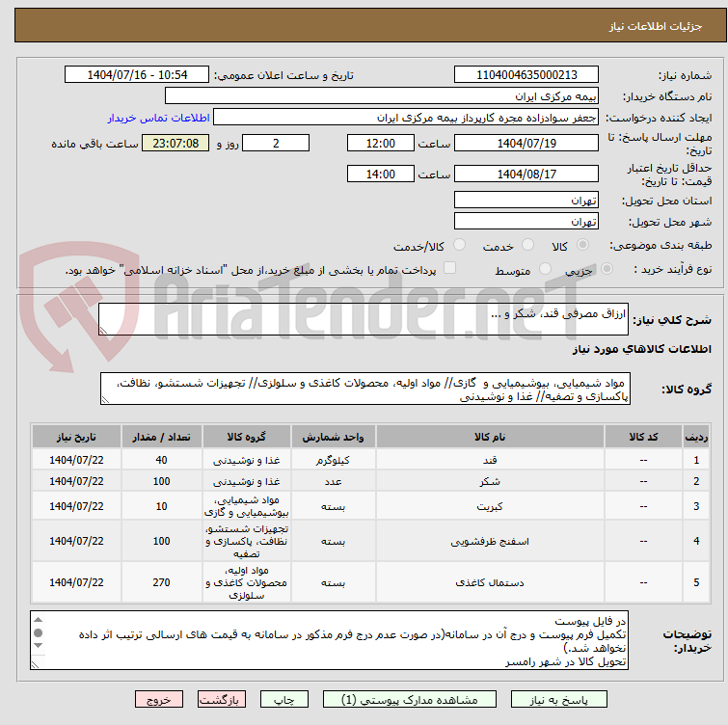The width and height of the screenshot is (728, 725).
Task: Click the کیلوگرم unit cell
Action: pyautogui.click(x=333, y=460)
